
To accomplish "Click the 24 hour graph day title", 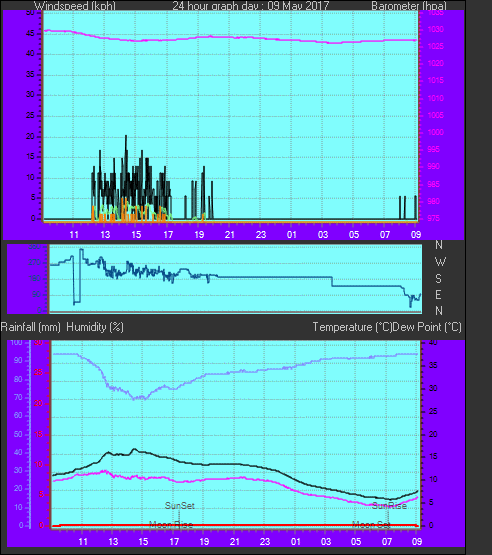I will (x=251, y=6).
